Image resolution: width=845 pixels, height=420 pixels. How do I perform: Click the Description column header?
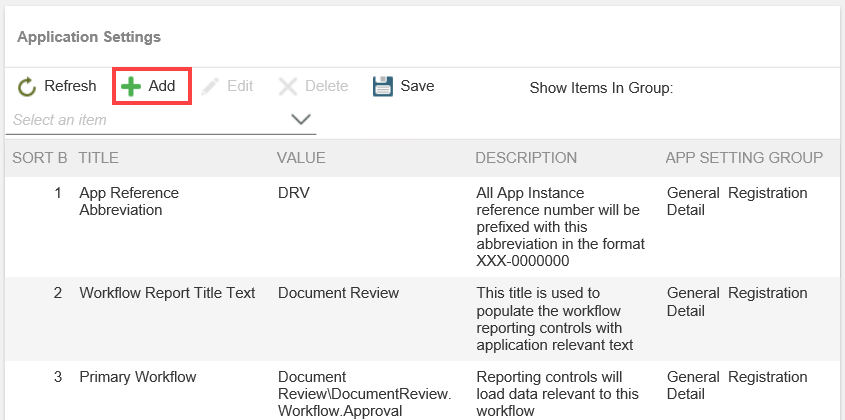click(x=526, y=158)
